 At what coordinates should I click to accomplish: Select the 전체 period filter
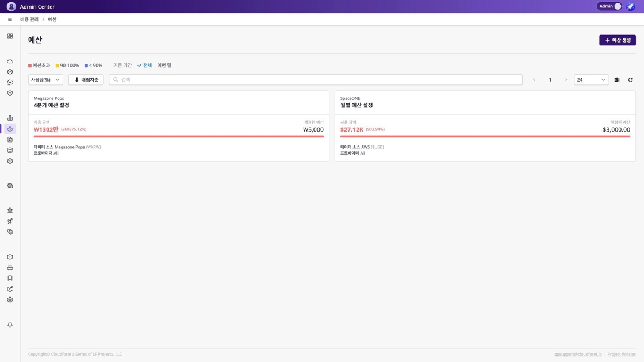[145, 66]
